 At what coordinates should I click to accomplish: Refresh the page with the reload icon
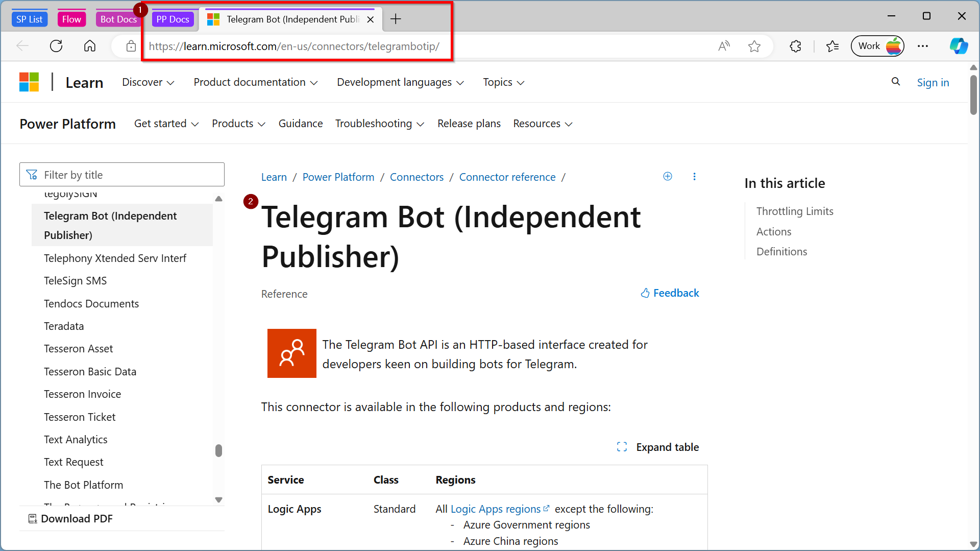tap(56, 46)
